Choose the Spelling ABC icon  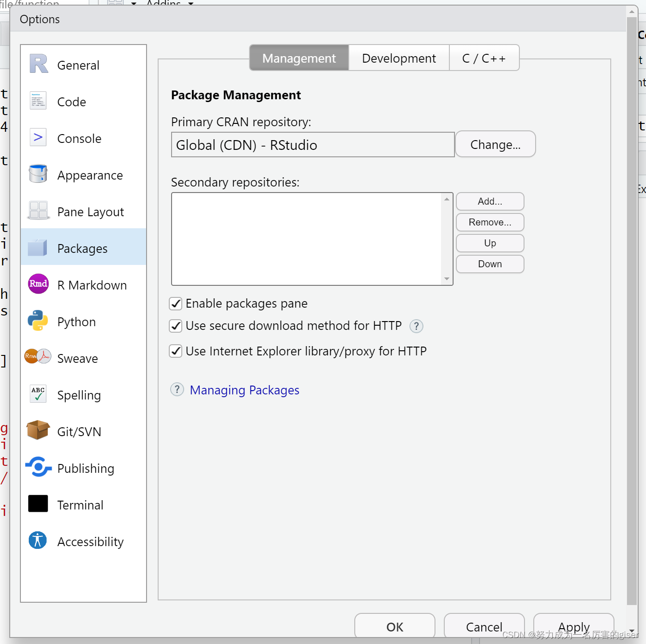[x=38, y=394]
